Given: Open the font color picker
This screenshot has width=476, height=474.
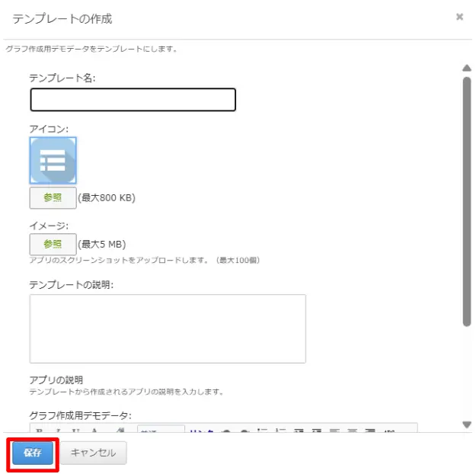Looking at the screenshot, I should point(96,431).
